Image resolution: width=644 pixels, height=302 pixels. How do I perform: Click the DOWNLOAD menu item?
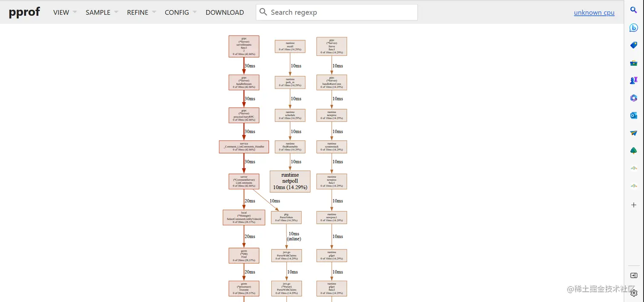[x=225, y=12]
